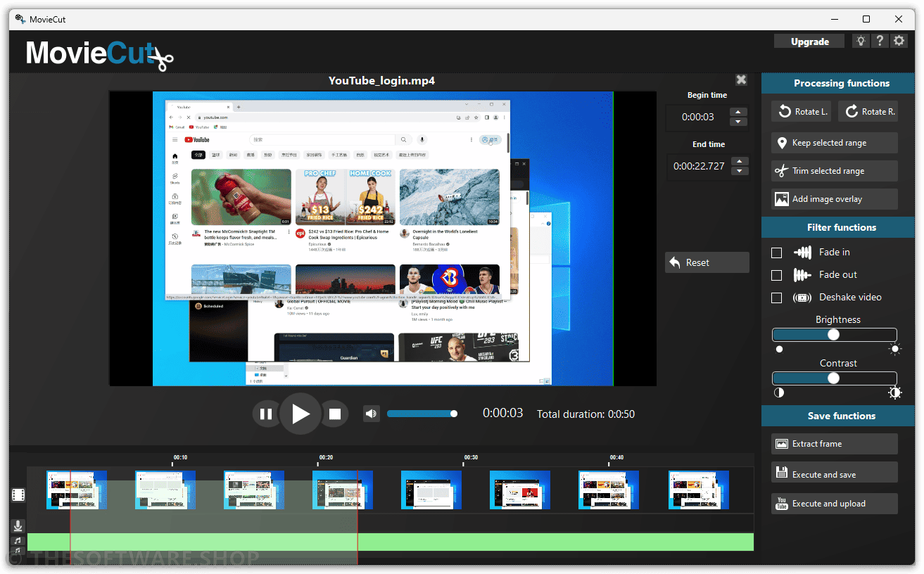The image size is (924, 574).
Task: Click the video track film icon
Action: [x=18, y=495]
